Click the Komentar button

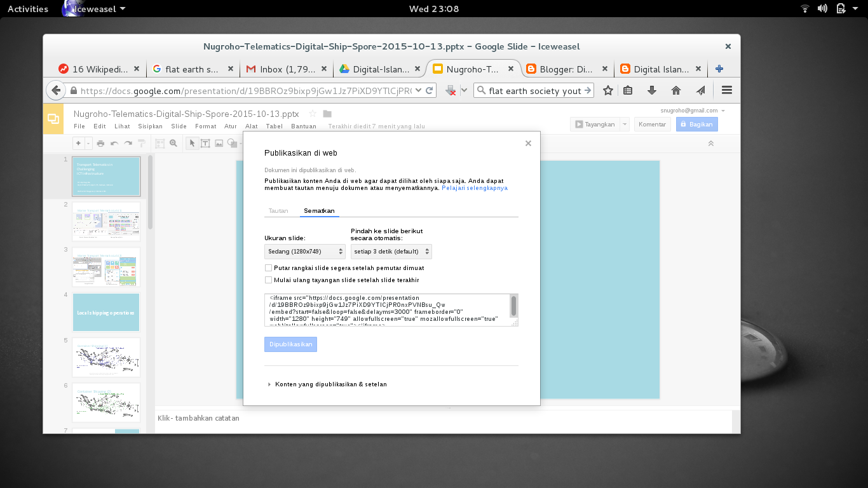tap(653, 125)
